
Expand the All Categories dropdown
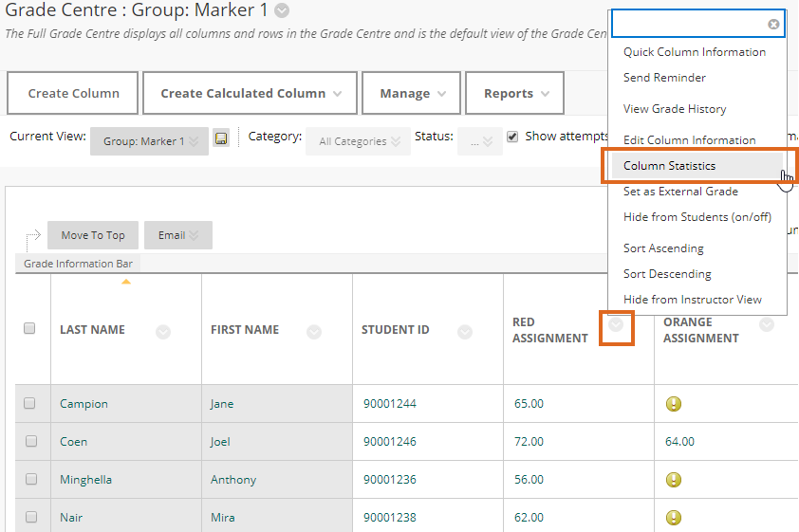point(359,141)
